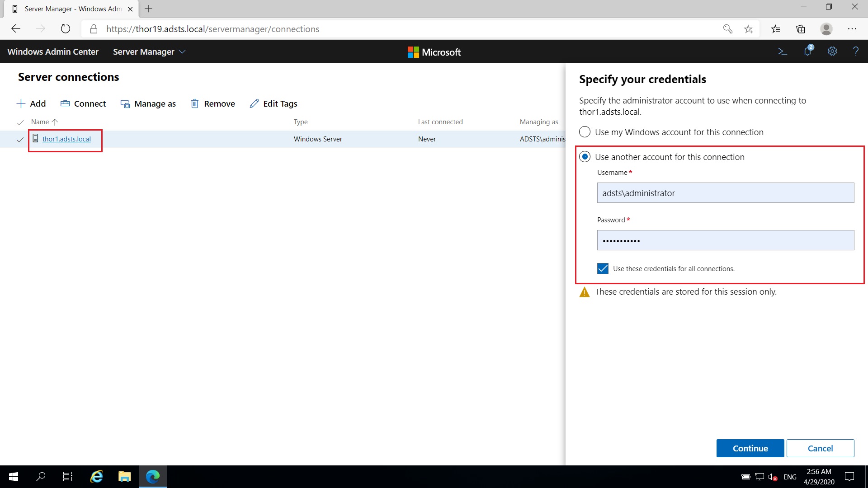Toggle the thor1.adsts.local row checkmark
The height and width of the screenshot is (488, 868).
[x=20, y=140]
